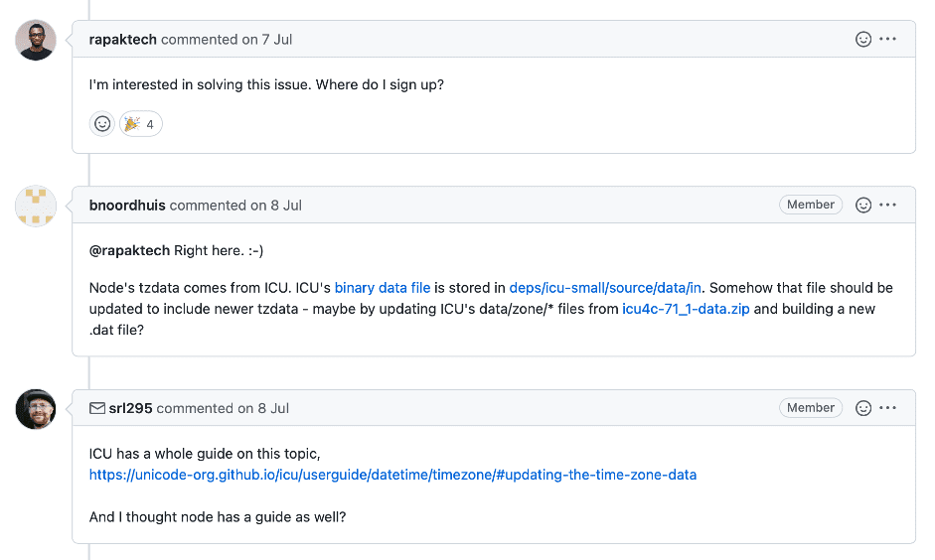Viewport: 935px width, 560px height.
Task: Click the @rapaktech mention
Action: pyautogui.click(x=129, y=250)
